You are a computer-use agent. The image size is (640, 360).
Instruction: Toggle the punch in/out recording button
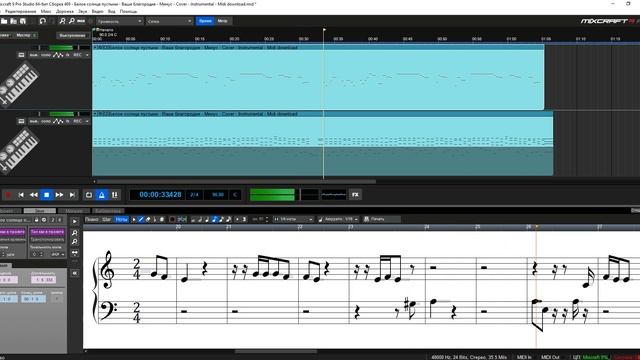click(115, 195)
